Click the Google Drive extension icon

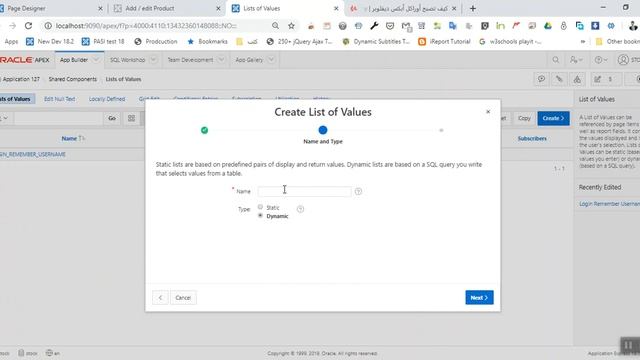click(548, 26)
